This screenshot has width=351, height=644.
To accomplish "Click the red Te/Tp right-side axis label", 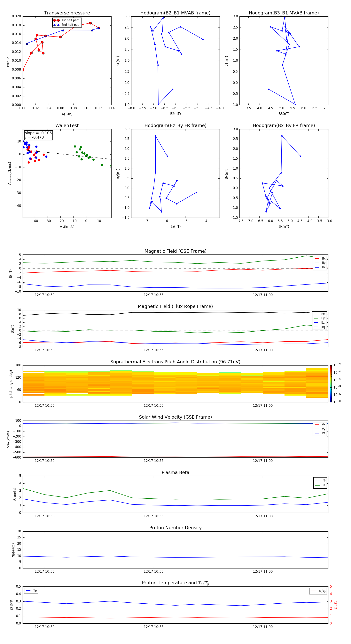I will coord(336,605).
